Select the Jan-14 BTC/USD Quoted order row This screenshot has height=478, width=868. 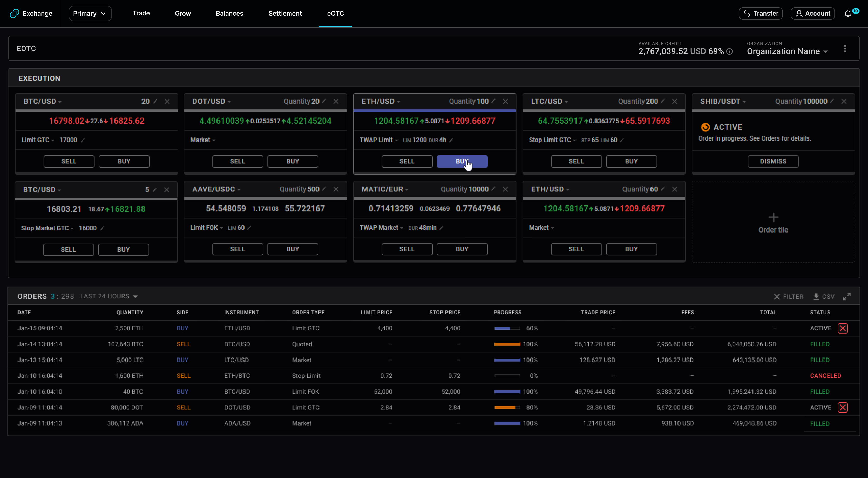pyautogui.click(x=433, y=344)
